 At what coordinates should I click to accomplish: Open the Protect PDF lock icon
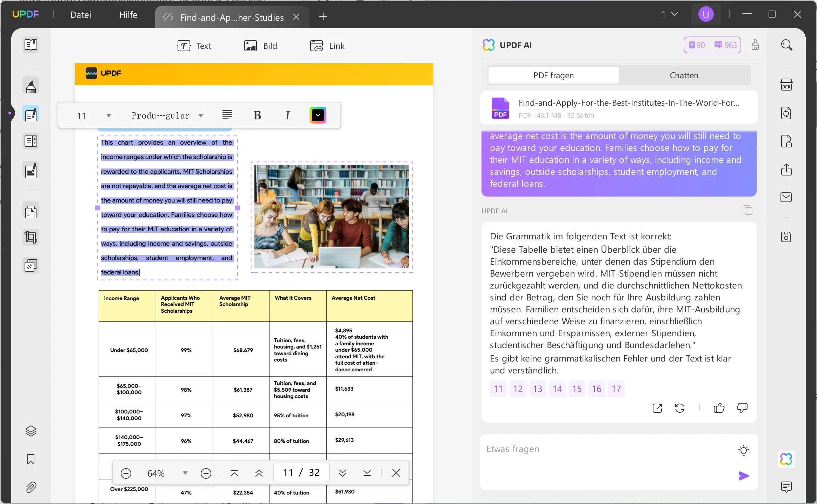click(786, 141)
